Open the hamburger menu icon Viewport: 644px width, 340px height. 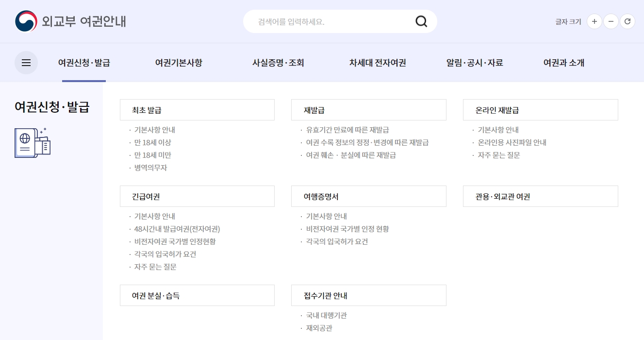pyautogui.click(x=26, y=62)
